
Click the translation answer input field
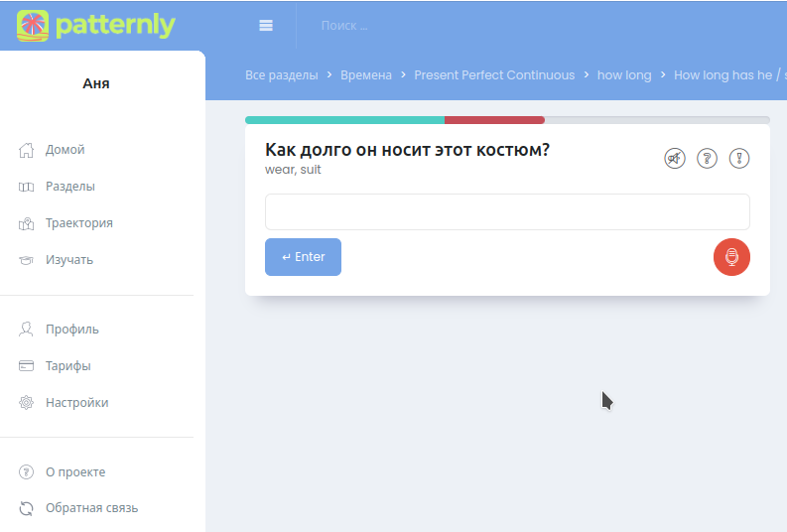pyautogui.click(x=507, y=211)
